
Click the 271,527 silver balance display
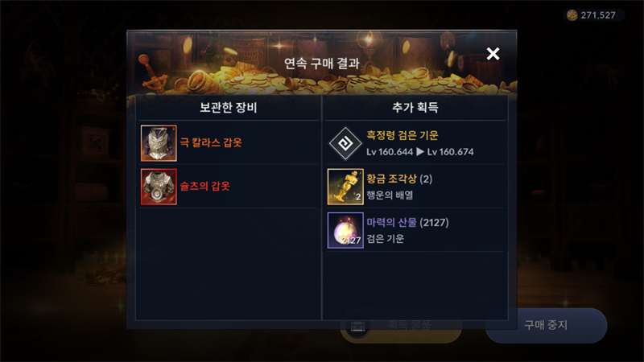(594, 15)
